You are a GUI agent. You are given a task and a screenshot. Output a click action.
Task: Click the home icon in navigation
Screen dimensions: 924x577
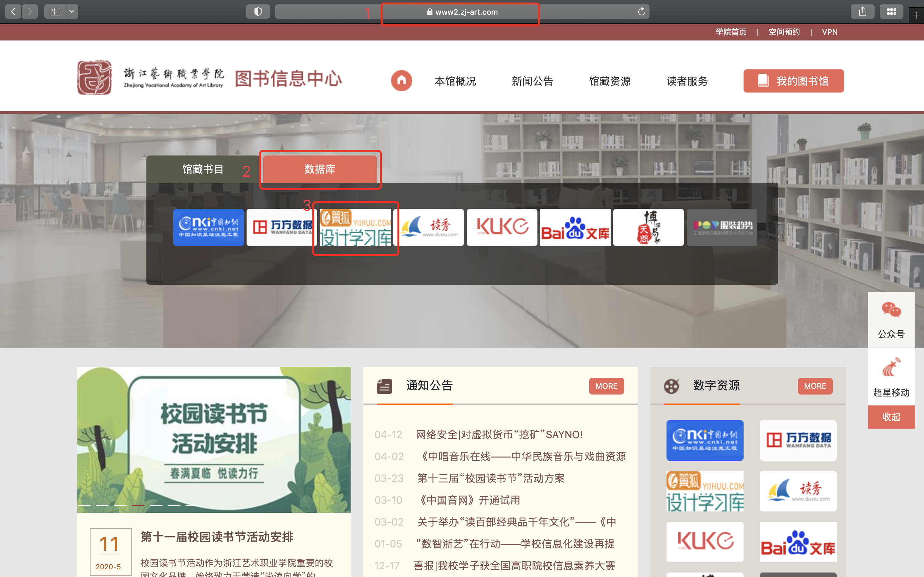click(x=401, y=81)
